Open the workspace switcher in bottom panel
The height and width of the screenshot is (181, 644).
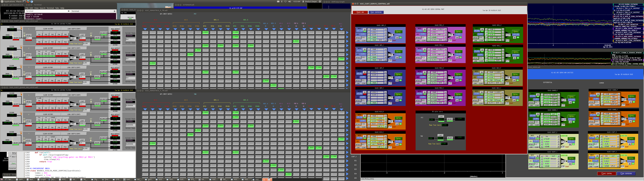click(x=267, y=179)
